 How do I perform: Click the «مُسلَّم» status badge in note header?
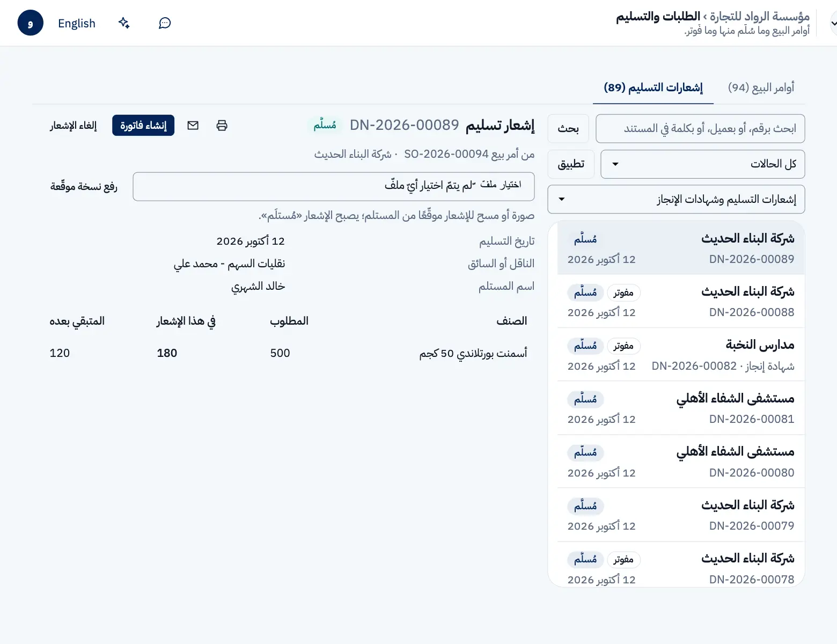[325, 126]
